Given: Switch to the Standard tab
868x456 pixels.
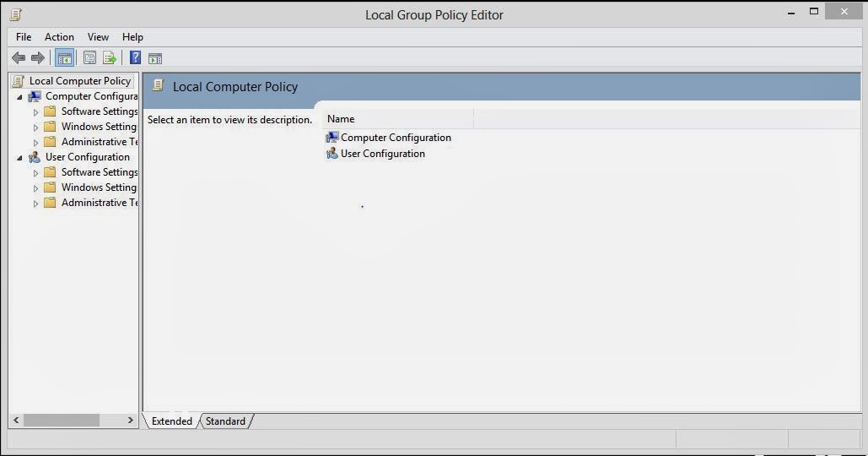Looking at the screenshot, I should pos(225,421).
